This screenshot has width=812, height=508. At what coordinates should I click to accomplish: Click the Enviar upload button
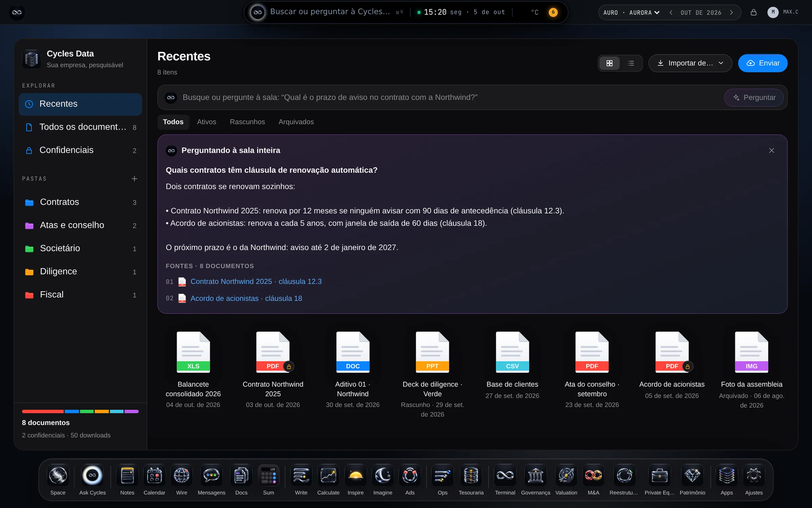click(x=763, y=63)
